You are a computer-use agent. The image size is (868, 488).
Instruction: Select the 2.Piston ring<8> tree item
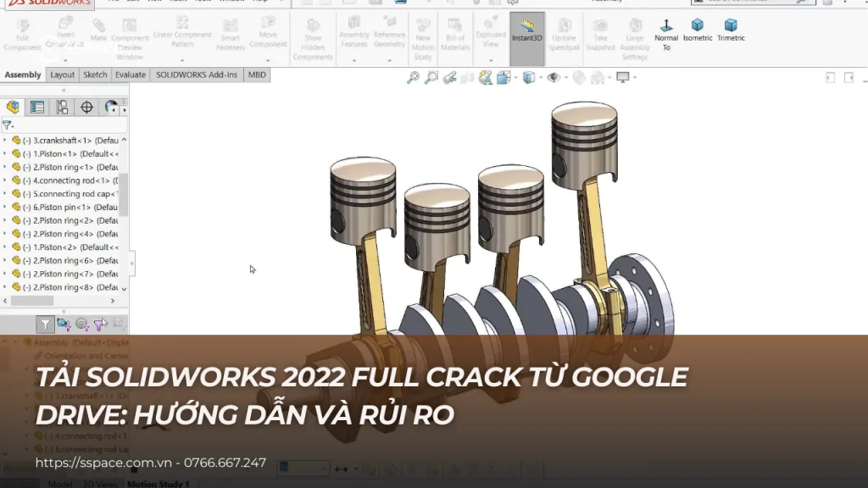click(x=64, y=286)
